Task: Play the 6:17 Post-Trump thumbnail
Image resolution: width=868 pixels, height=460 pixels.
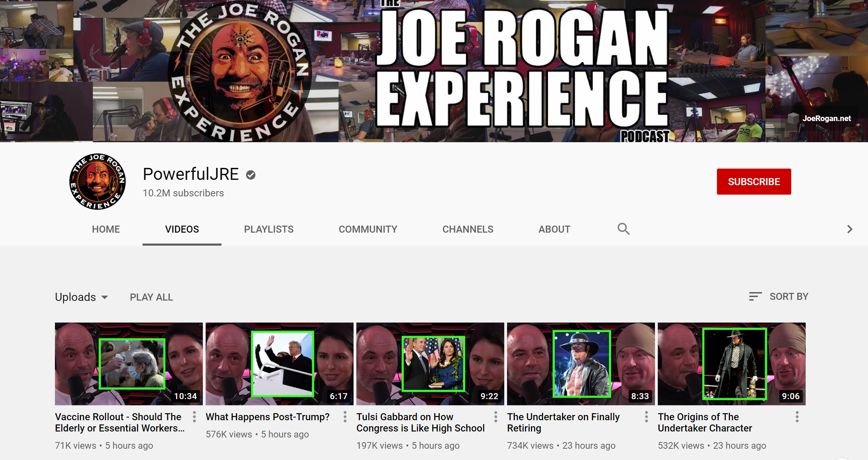Action: coord(280,364)
